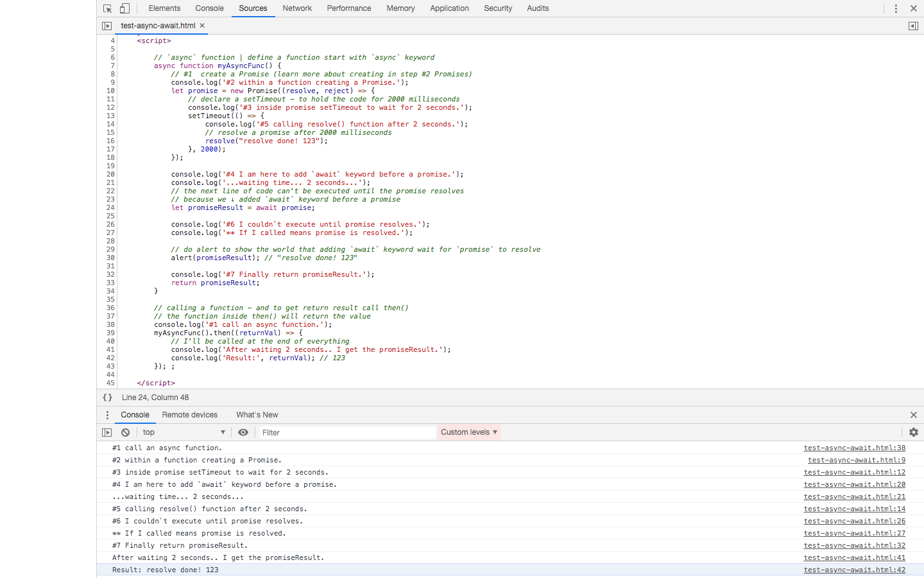Viewport: 924px width, 578px height.
Task: Show the console sidebar
Action: pyautogui.click(x=107, y=432)
